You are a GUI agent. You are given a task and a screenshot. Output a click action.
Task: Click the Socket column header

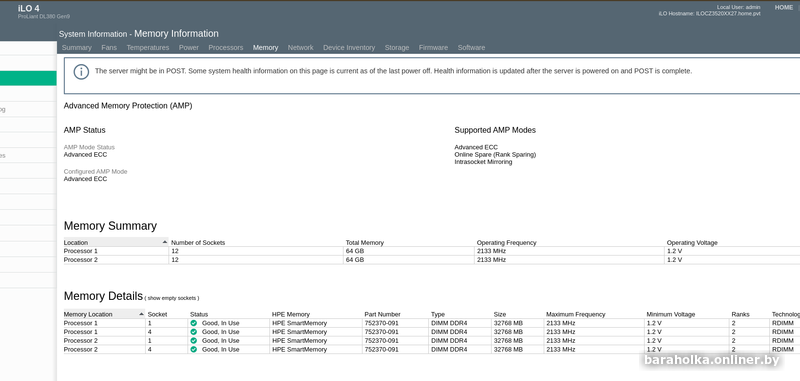(x=157, y=314)
